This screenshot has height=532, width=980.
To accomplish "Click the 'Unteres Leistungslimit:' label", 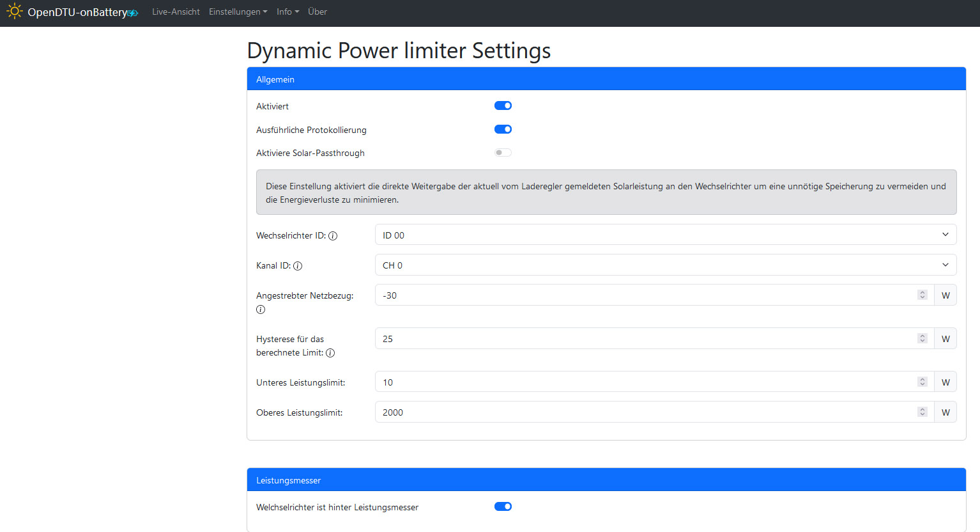I will tap(300, 382).
